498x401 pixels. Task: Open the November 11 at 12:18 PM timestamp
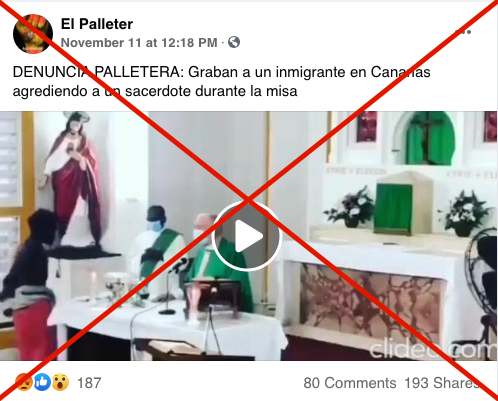139,43
